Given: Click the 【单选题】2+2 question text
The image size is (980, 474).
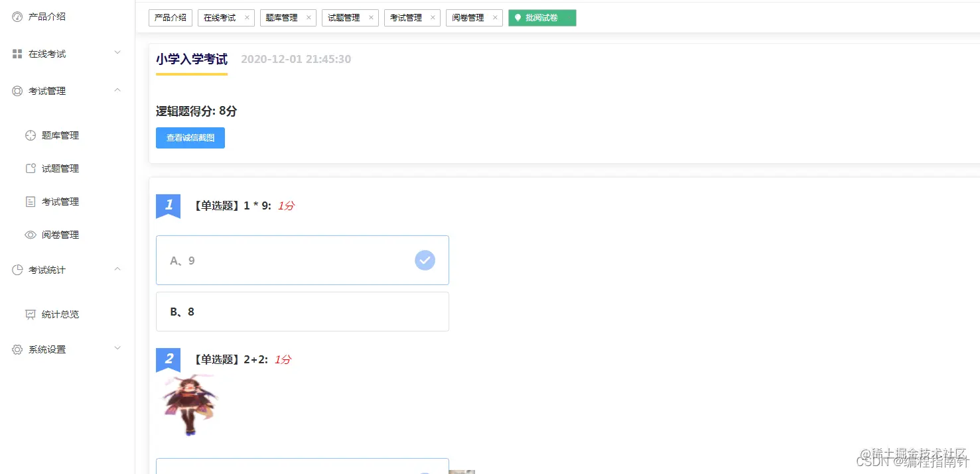Looking at the screenshot, I should pos(230,359).
